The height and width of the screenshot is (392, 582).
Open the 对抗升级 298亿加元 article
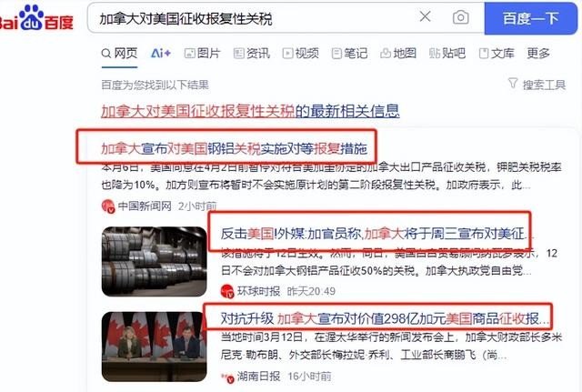pyautogui.click(x=385, y=318)
